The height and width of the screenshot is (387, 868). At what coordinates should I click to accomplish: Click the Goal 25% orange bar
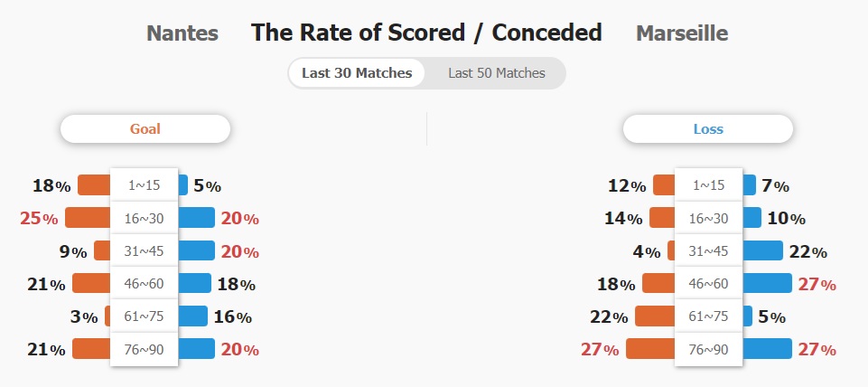tap(88, 218)
